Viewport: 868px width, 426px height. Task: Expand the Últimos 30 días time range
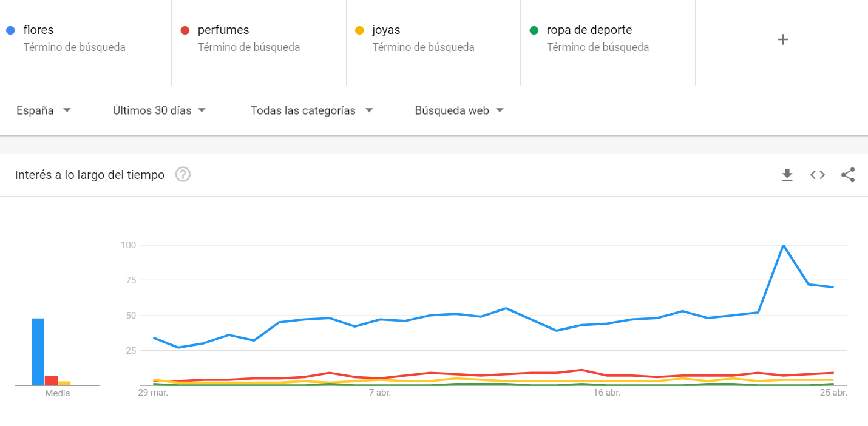(x=160, y=110)
